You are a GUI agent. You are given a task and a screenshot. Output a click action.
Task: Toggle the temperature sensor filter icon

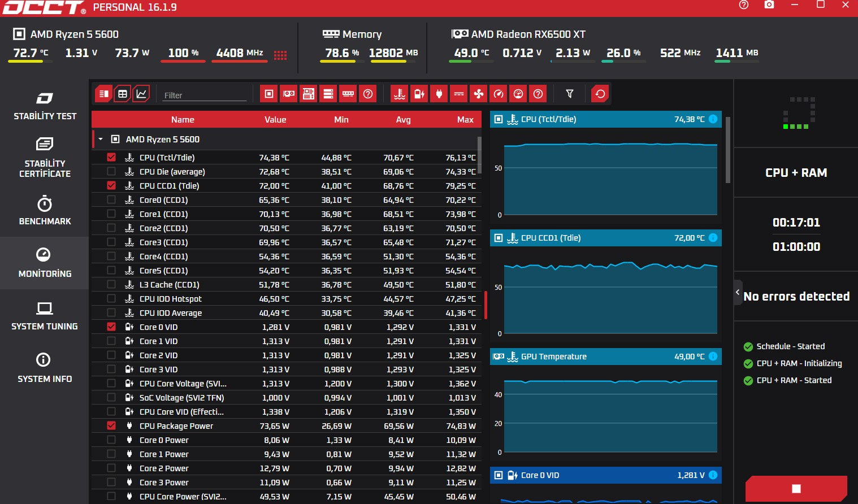(400, 94)
